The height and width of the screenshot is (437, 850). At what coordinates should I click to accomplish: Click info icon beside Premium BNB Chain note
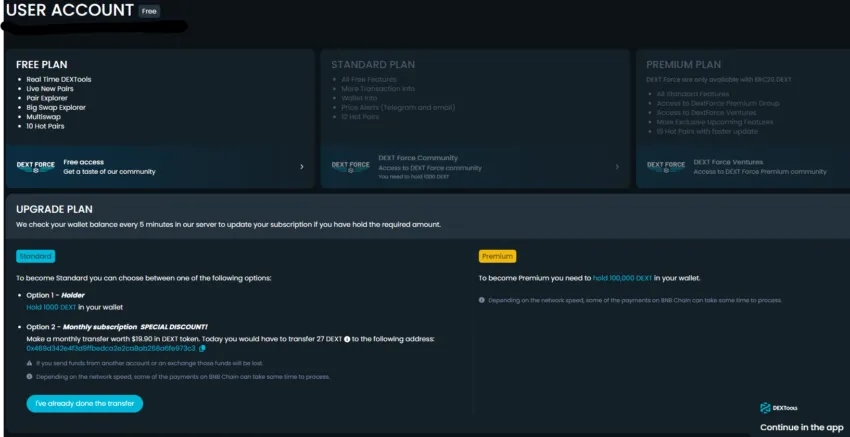click(481, 300)
